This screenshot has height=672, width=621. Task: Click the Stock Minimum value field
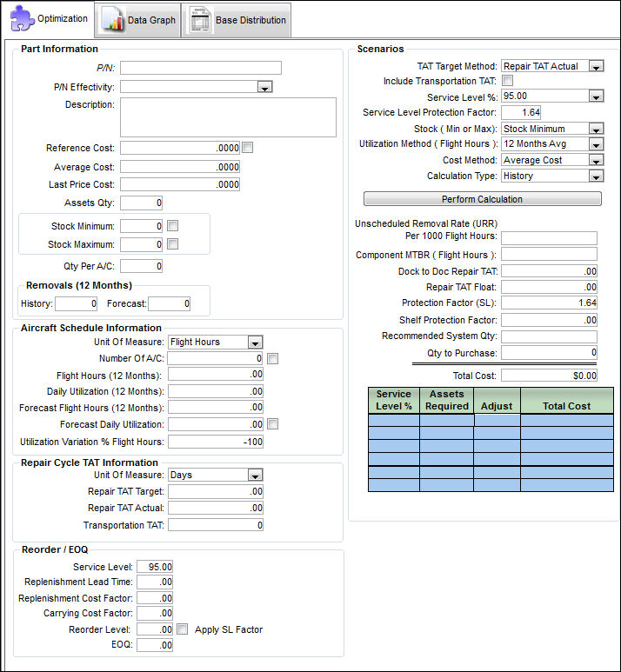[x=142, y=226]
